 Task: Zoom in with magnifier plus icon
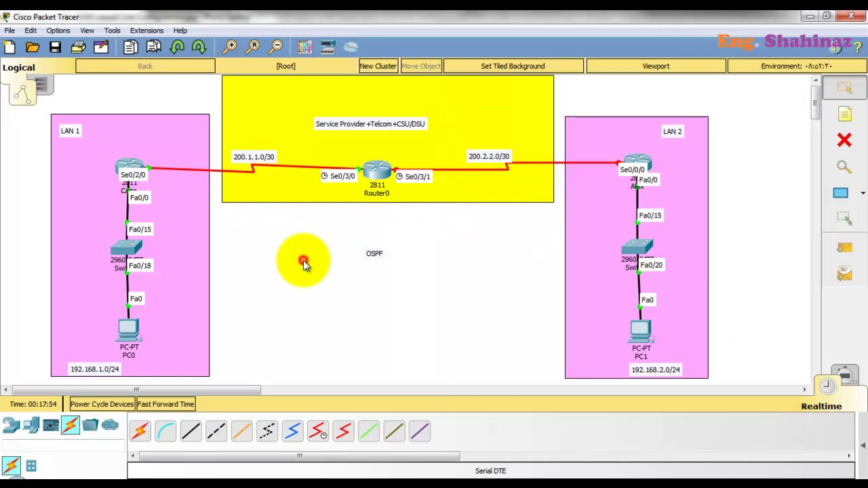tap(231, 47)
